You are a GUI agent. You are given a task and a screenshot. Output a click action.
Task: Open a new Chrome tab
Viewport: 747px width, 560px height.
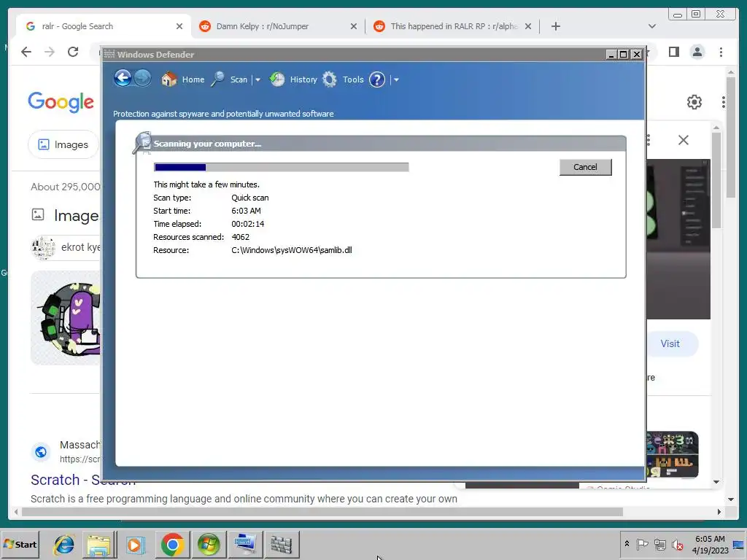tap(555, 26)
